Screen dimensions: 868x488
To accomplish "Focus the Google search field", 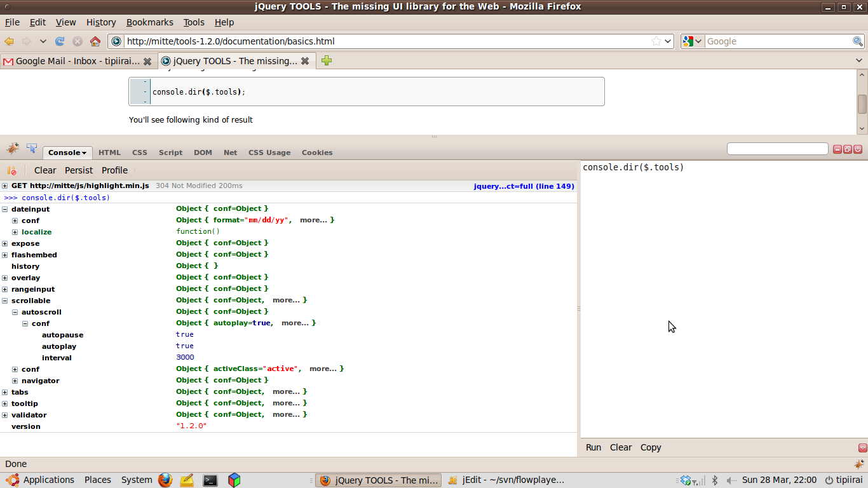I will [x=778, y=41].
